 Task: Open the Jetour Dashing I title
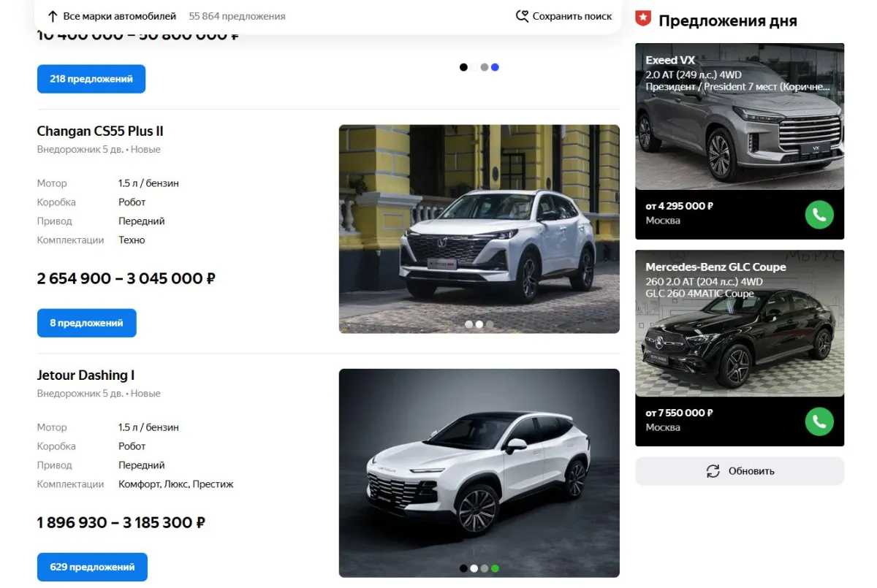[86, 375]
